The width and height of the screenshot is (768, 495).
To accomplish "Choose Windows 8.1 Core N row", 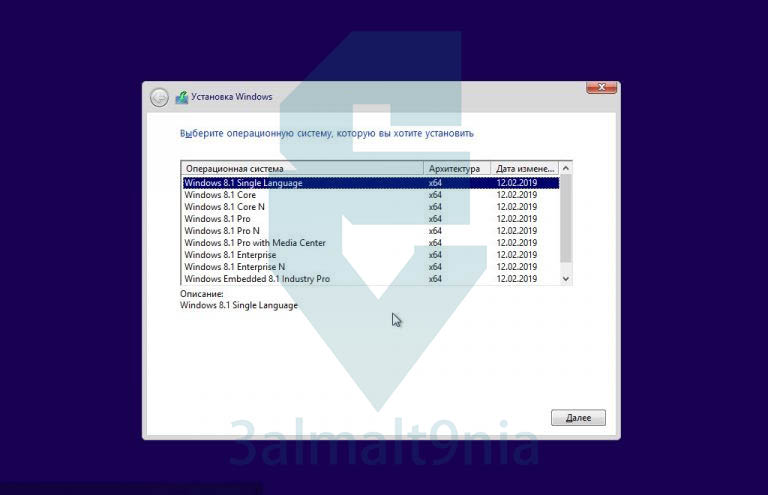I will [x=371, y=207].
